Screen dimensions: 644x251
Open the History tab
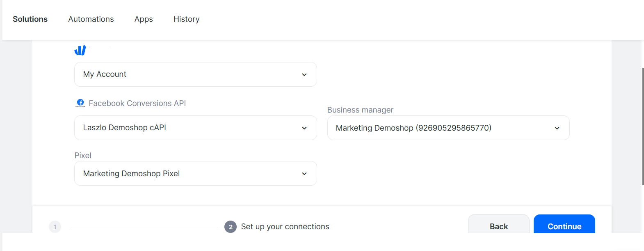pos(187,19)
